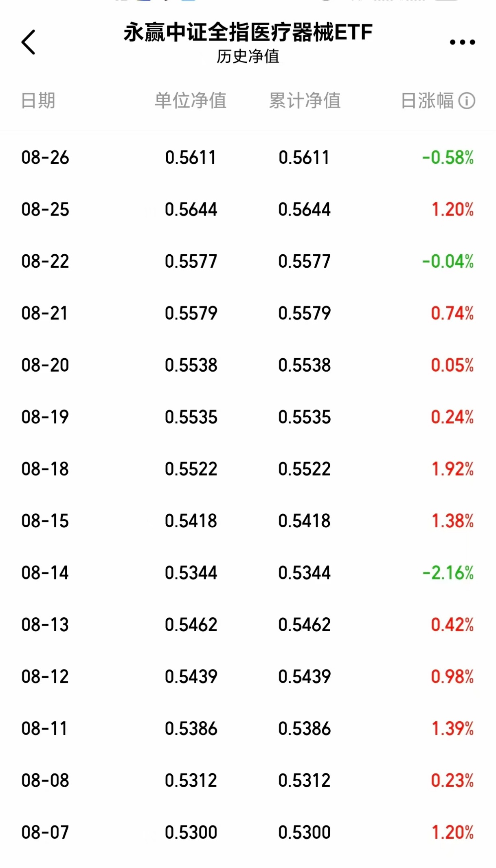This screenshot has width=496, height=868.
Task: Tap the 累计净值 column header
Action: [305, 101]
